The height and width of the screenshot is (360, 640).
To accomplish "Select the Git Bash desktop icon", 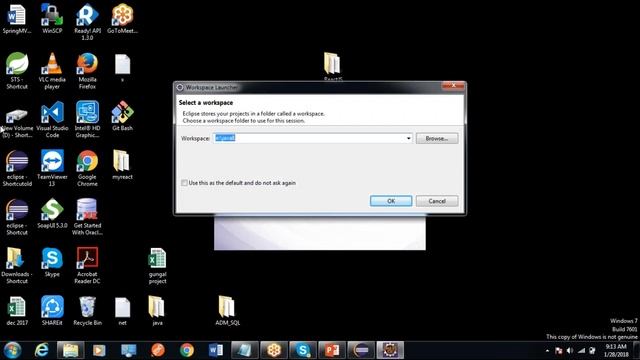I will 122,116.
